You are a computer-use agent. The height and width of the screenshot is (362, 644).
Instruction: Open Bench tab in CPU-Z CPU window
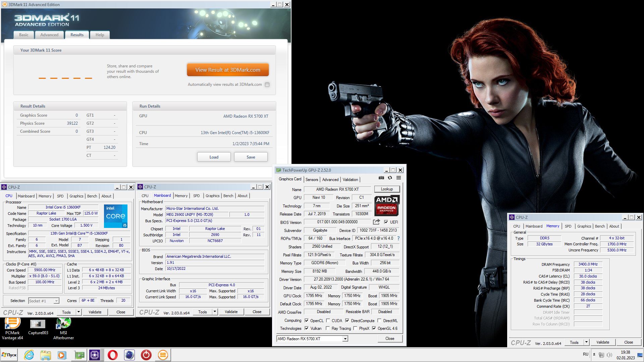[x=92, y=196]
